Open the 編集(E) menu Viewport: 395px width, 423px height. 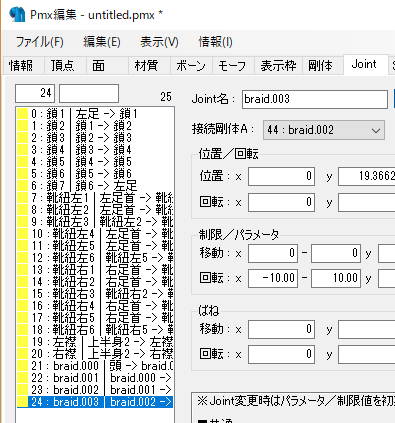coord(102,42)
